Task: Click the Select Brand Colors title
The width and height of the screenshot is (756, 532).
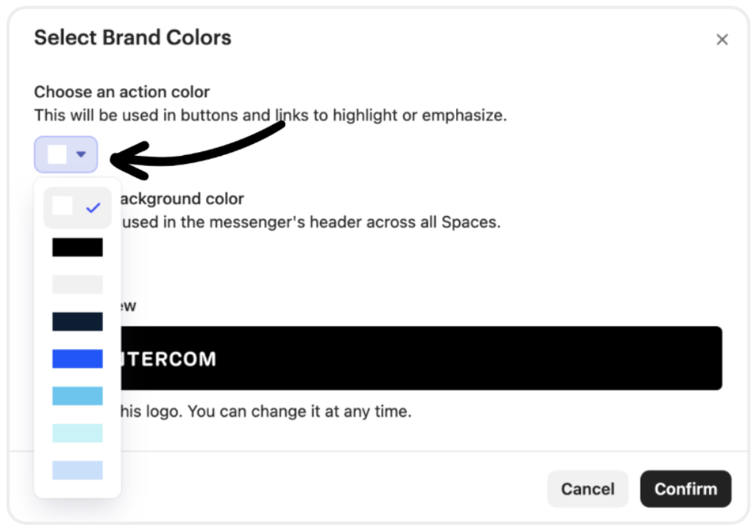Action: [x=132, y=37]
